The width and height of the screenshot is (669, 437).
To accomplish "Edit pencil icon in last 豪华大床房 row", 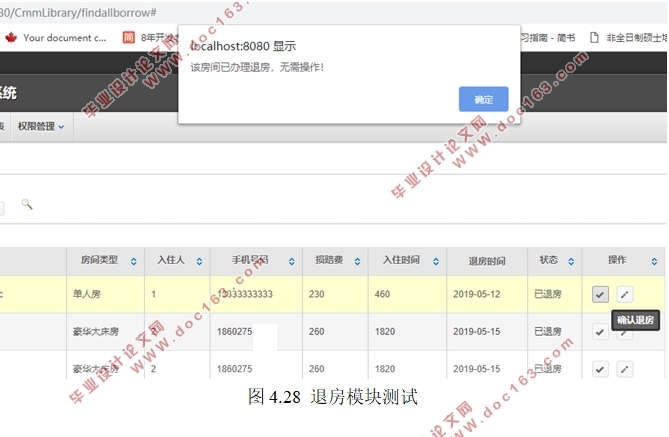I will point(625,369).
